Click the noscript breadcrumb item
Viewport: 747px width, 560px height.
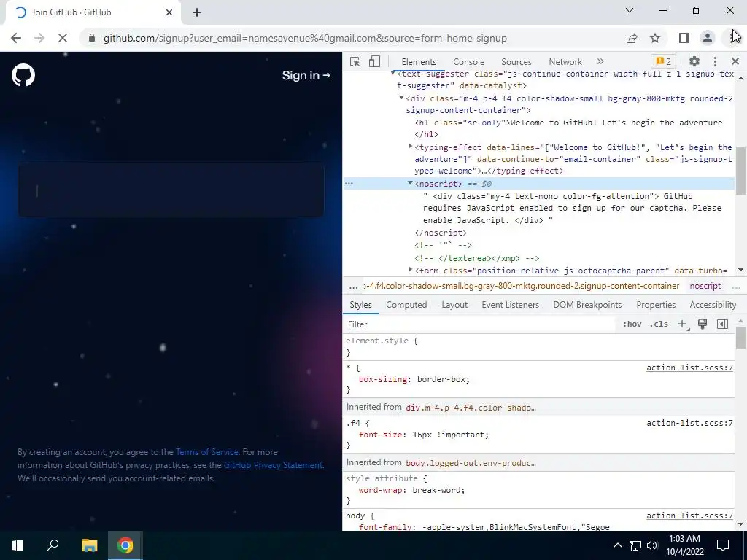point(705,286)
